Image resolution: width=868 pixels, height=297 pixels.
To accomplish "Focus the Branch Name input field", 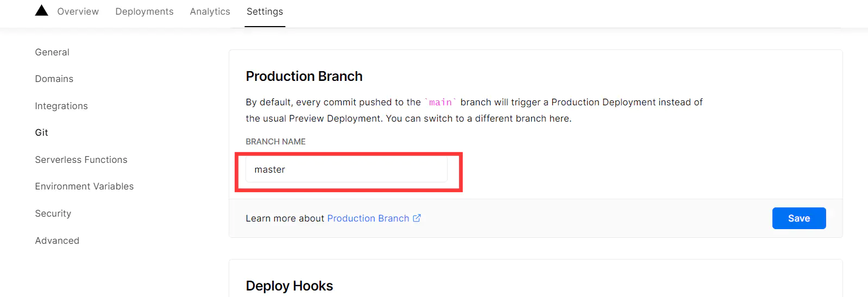I will 346,170.
